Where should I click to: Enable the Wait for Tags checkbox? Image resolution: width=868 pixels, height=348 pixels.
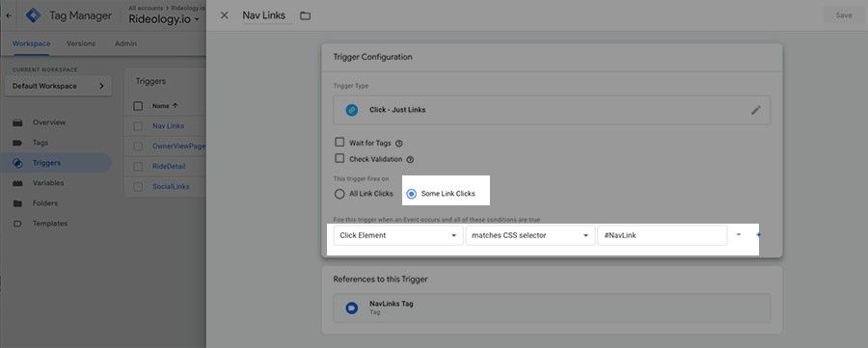click(x=339, y=142)
